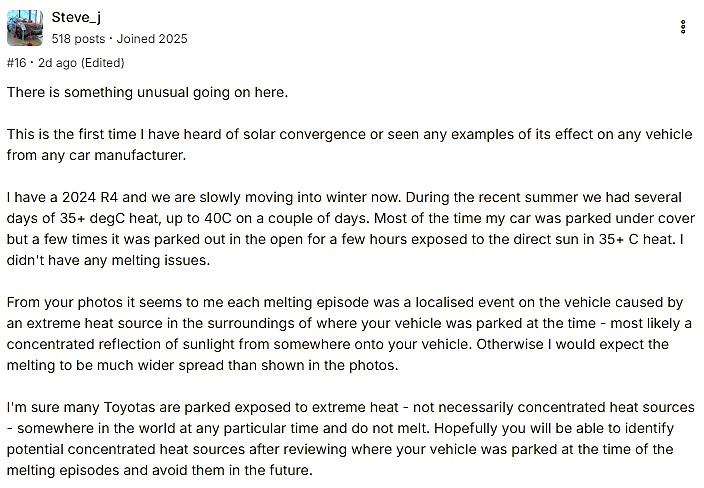
Task: Open the three-dot post options menu
Action: pos(683,28)
